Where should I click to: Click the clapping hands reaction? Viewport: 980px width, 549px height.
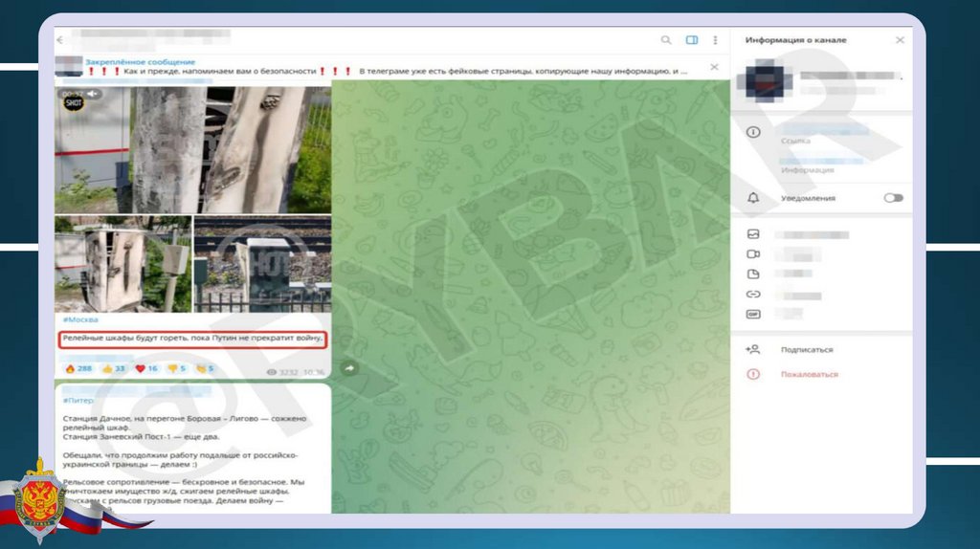click(x=205, y=369)
